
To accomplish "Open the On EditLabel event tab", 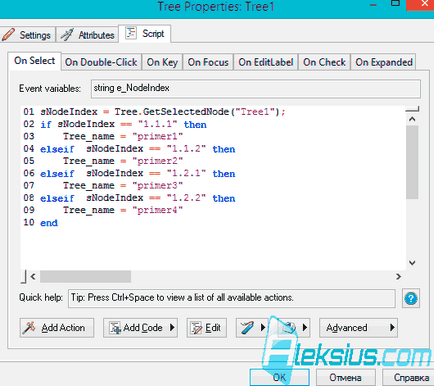I will pos(266,62).
